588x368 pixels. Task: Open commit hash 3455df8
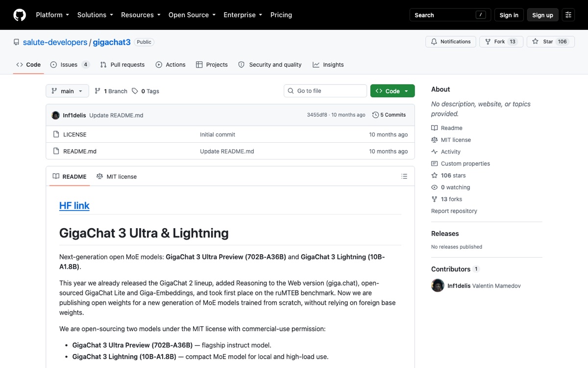[x=317, y=115]
